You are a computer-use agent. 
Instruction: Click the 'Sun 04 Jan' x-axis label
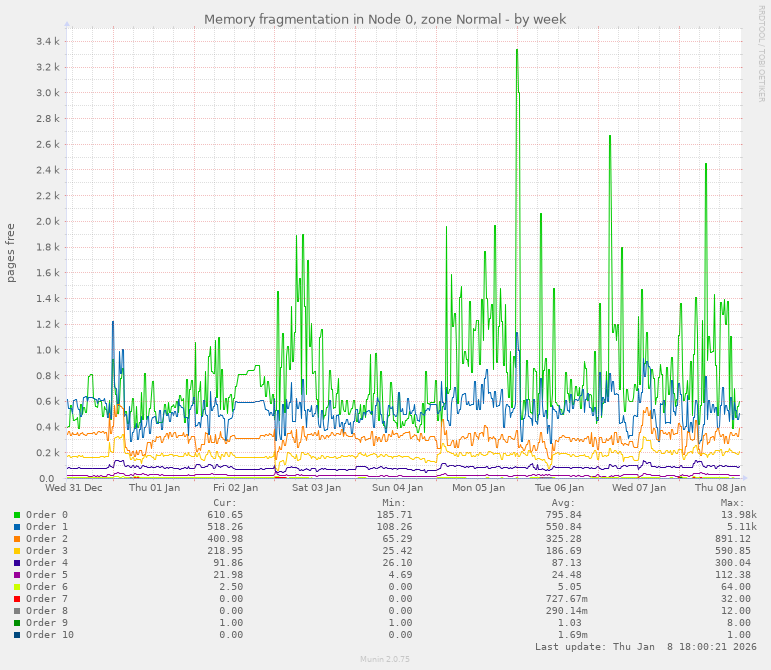(x=397, y=488)
